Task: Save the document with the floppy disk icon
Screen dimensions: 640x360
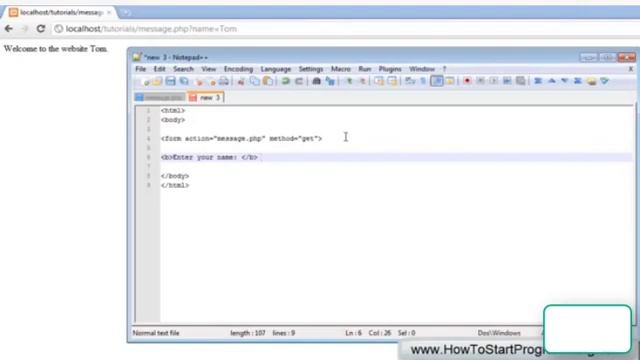Action: point(171,81)
